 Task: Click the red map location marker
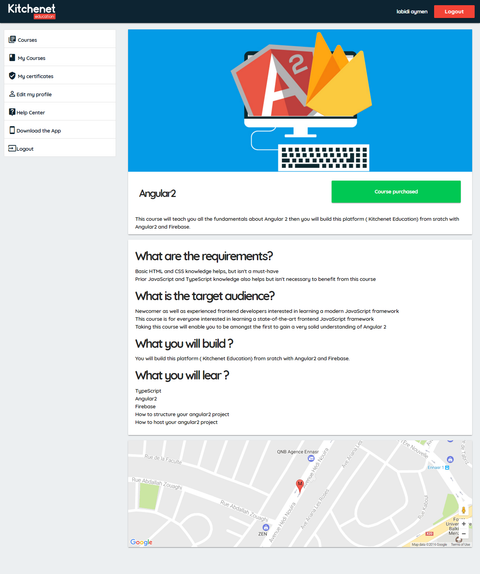pyautogui.click(x=299, y=486)
